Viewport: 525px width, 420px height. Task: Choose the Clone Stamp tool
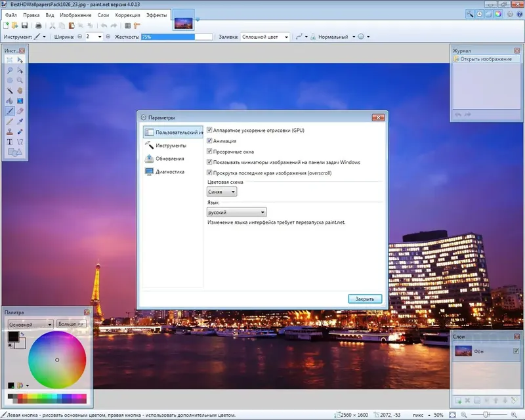pyautogui.click(x=10, y=131)
